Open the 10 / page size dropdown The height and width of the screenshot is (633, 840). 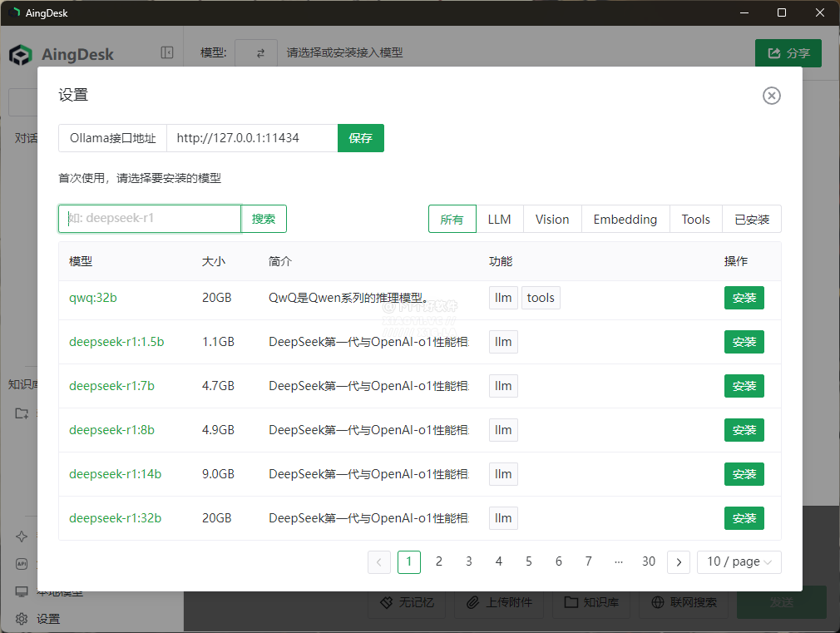[x=739, y=561]
